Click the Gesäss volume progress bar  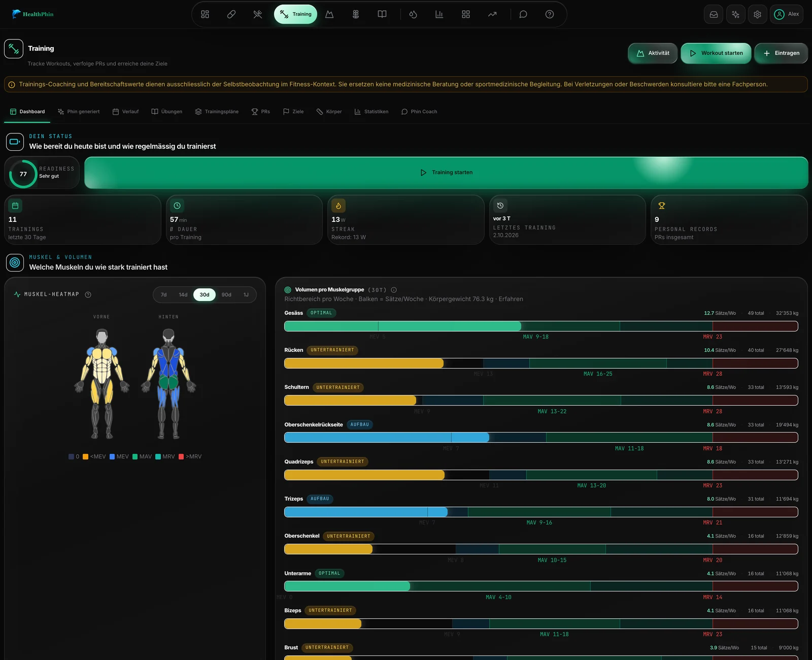[541, 326]
